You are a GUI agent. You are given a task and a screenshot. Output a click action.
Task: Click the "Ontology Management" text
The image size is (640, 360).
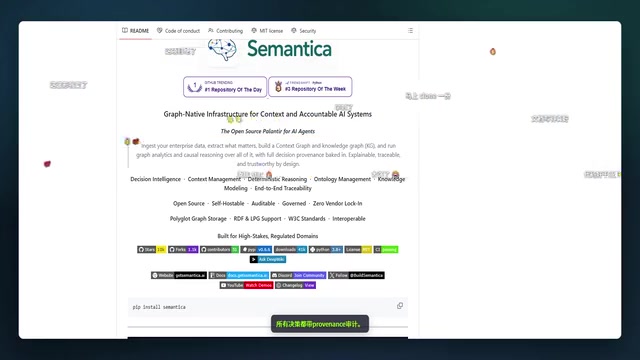point(342,179)
